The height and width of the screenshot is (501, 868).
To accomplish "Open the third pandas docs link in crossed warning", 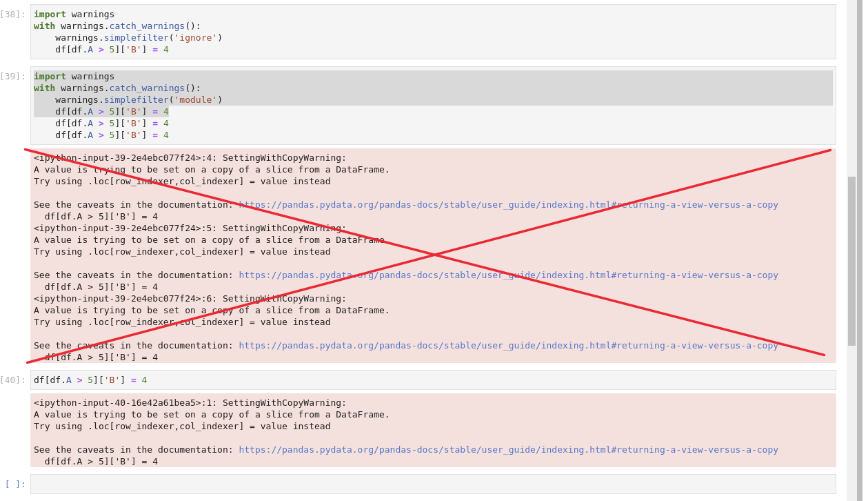I will click(x=508, y=345).
